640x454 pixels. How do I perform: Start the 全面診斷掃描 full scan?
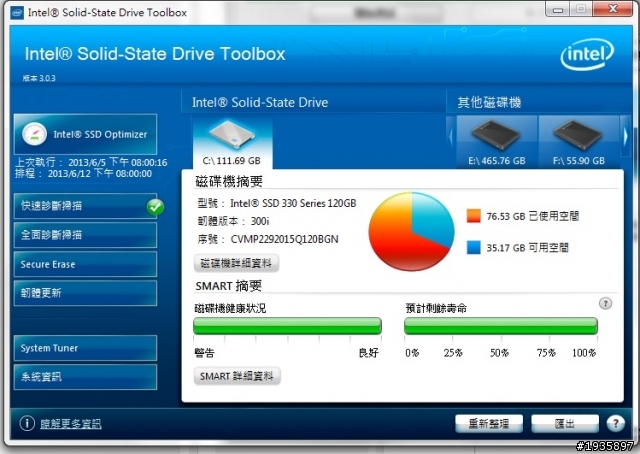(85, 235)
